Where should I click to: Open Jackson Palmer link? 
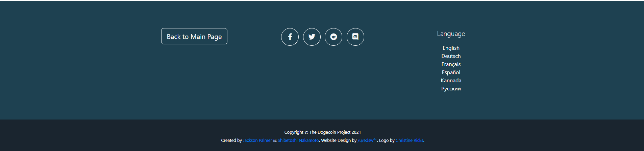257,141
